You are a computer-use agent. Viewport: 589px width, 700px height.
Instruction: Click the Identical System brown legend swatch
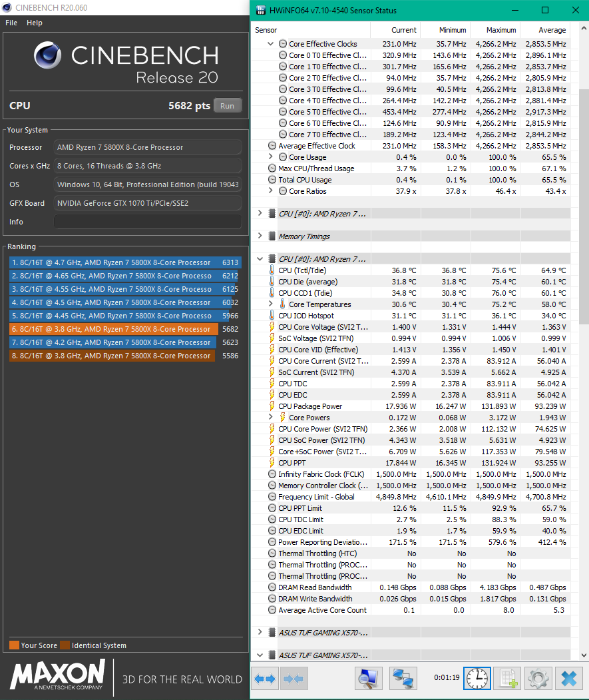(65, 645)
